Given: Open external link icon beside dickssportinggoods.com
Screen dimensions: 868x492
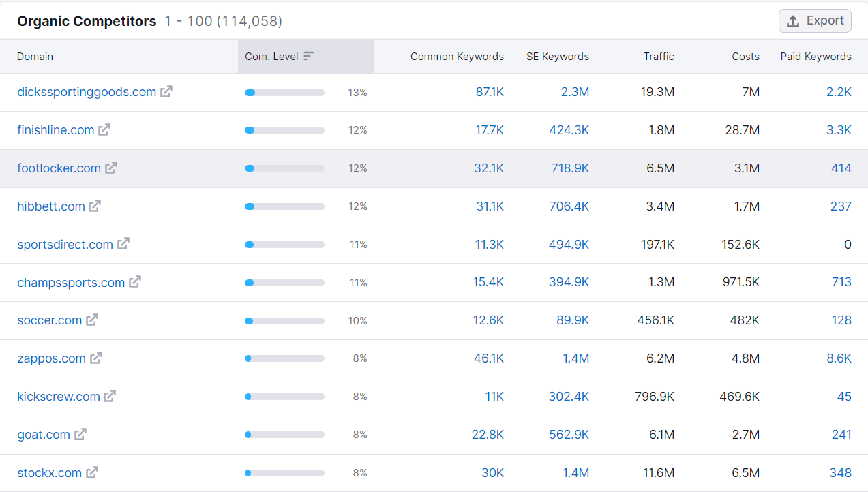Looking at the screenshot, I should click(x=166, y=91).
